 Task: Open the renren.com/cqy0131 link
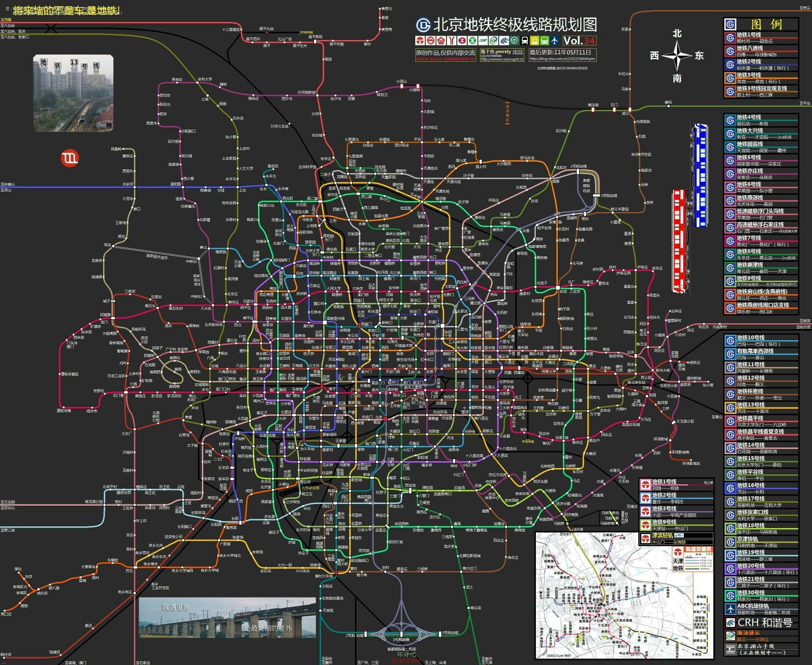(x=502, y=59)
